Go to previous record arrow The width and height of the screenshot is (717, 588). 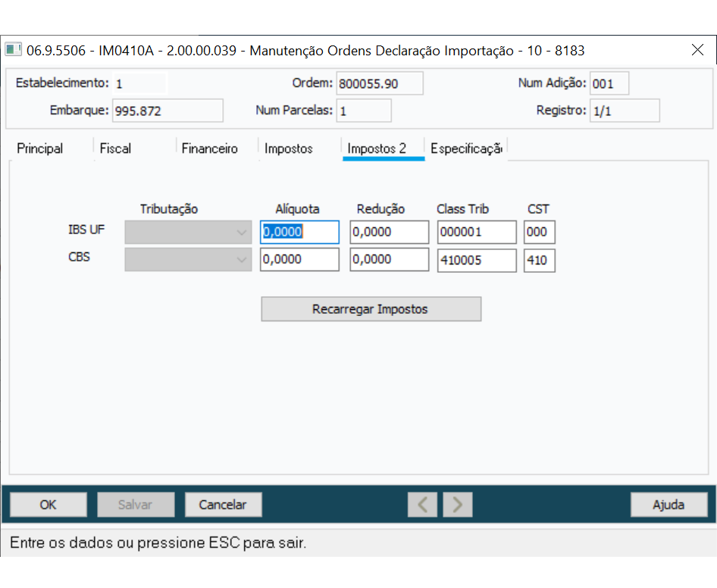point(422,505)
